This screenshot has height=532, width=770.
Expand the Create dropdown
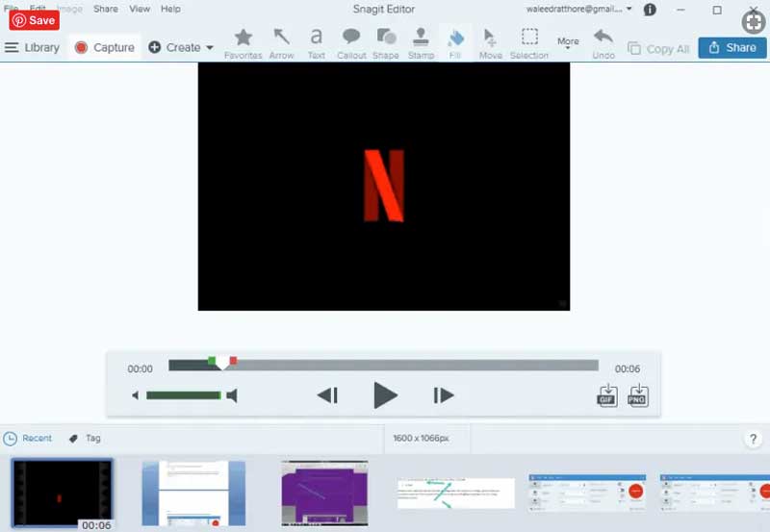(x=181, y=47)
